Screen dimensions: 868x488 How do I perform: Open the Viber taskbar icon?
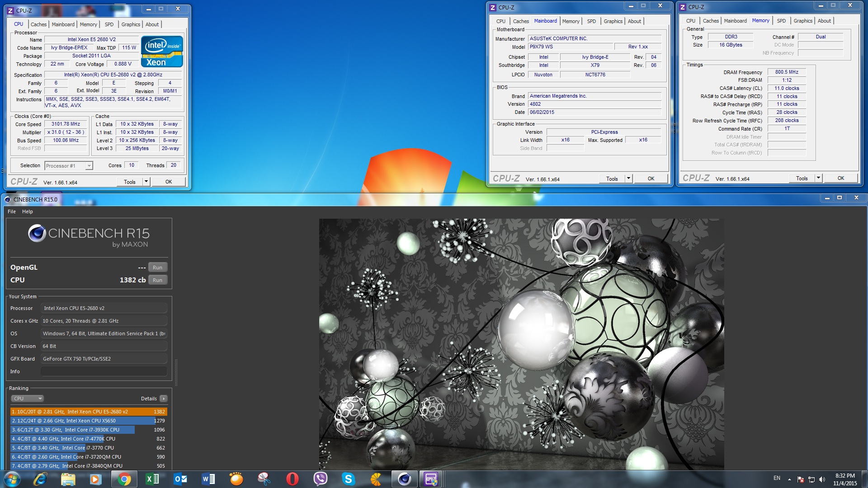pyautogui.click(x=320, y=479)
